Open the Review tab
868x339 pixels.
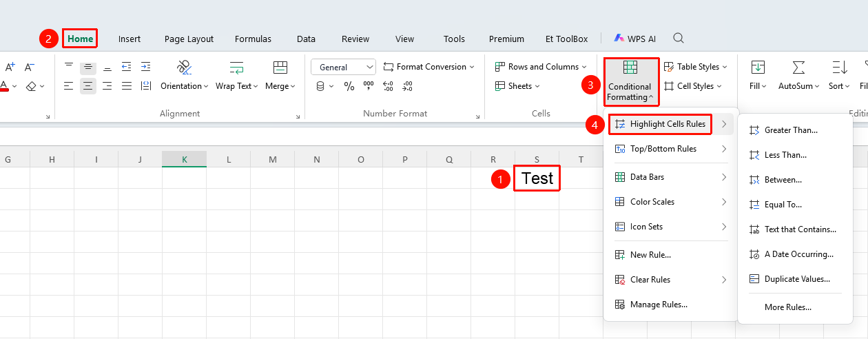click(x=355, y=39)
